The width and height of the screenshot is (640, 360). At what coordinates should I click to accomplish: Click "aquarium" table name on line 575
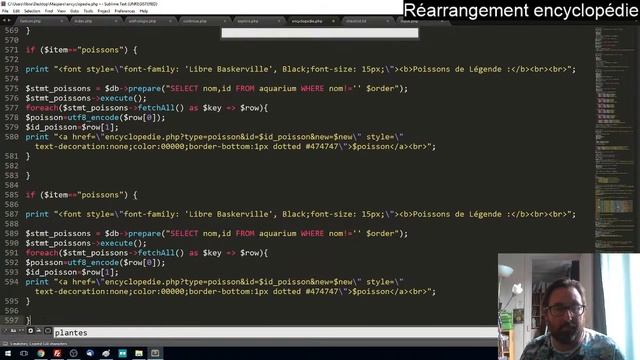click(x=278, y=89)
